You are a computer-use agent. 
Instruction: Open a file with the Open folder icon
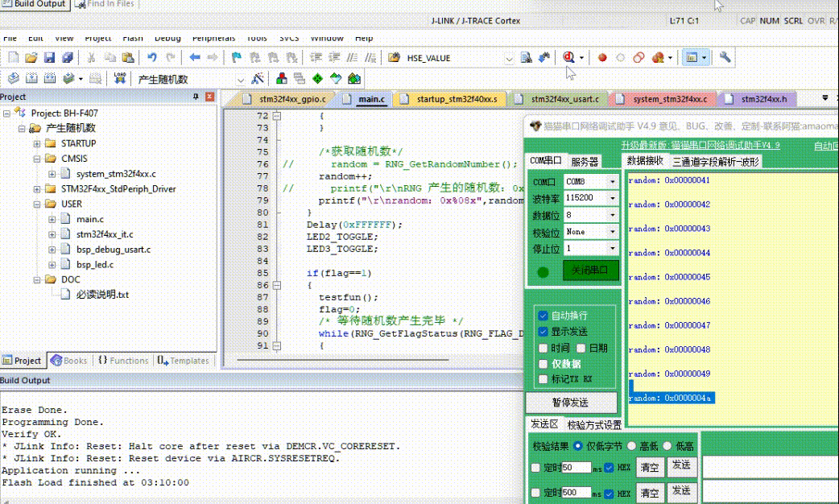(x=31, y=57)
